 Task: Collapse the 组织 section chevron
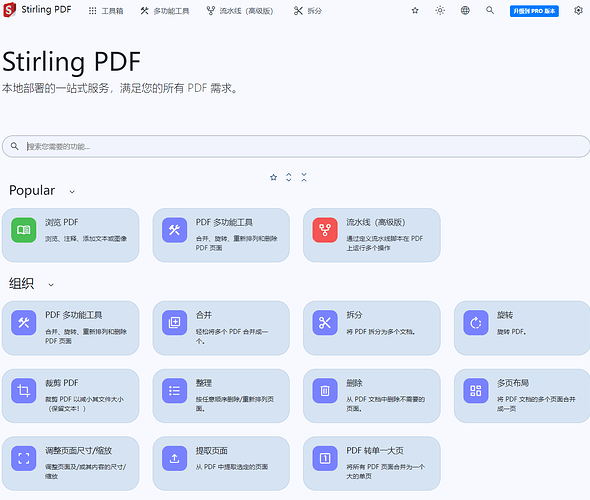point(51,285)
